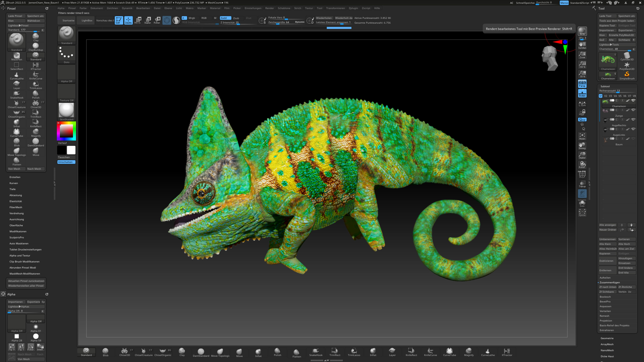
Task: Open the Dokument menu
Action: (x=96, y=8)
